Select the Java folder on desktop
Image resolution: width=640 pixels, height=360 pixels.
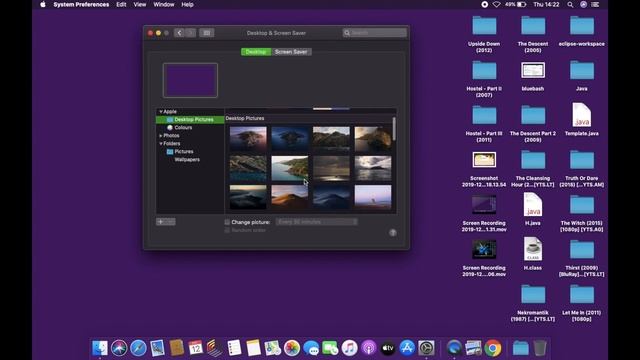[582, 76]
